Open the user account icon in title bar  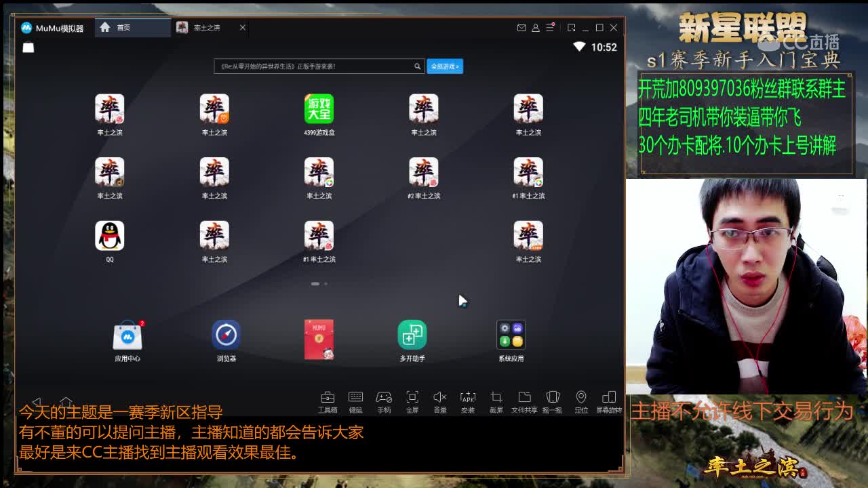pyautogui.click(x=536, y=28)
